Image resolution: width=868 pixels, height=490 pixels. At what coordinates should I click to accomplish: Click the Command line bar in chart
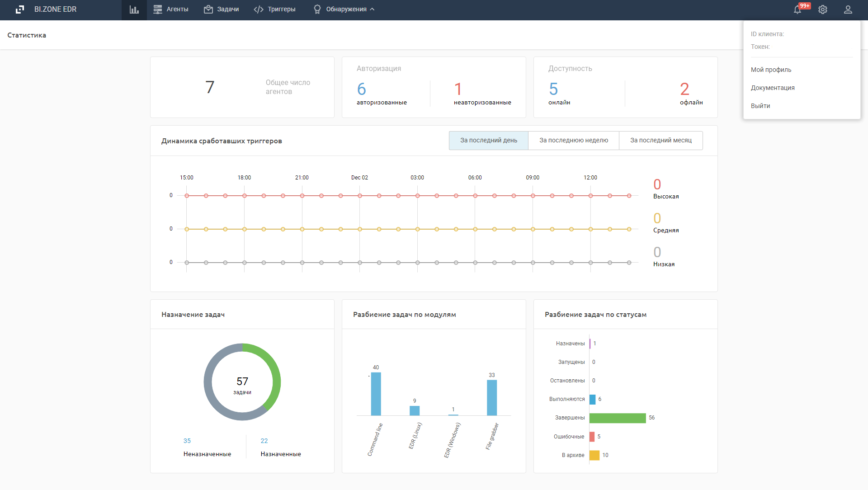(376, 394)
